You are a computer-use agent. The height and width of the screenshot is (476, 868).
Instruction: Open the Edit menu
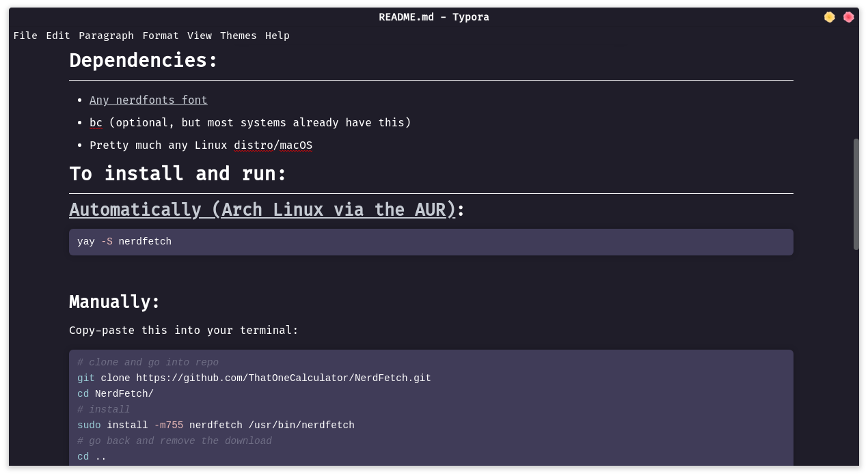click(x=58, y=36)
